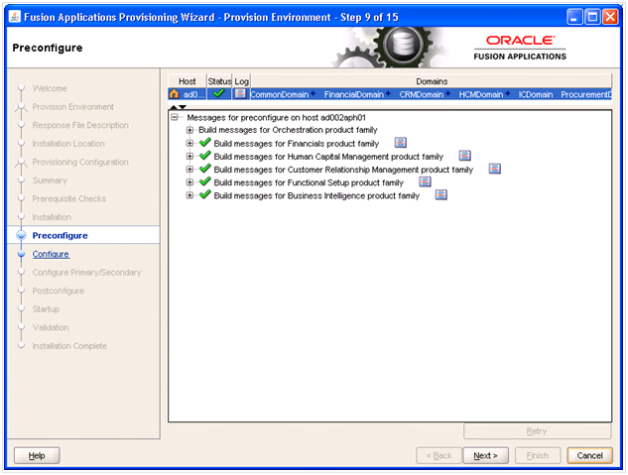Click CommonDomain in the domains row
This screenshot has height=475, width=628.
(x=279, y=94)
